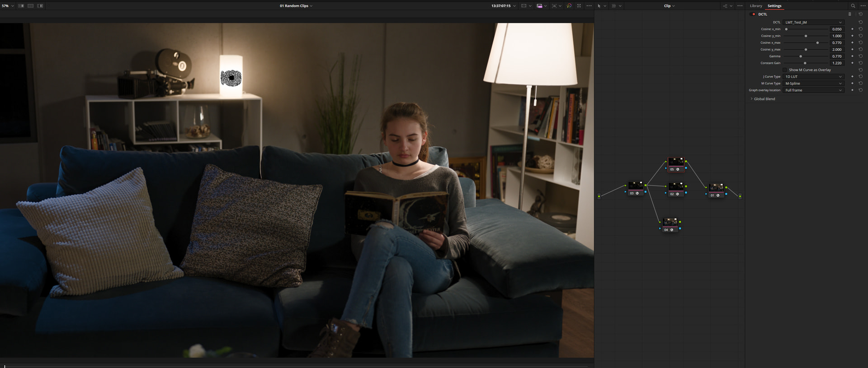
Task: Switch to the Library tab
Action: [x=755, y=6]
